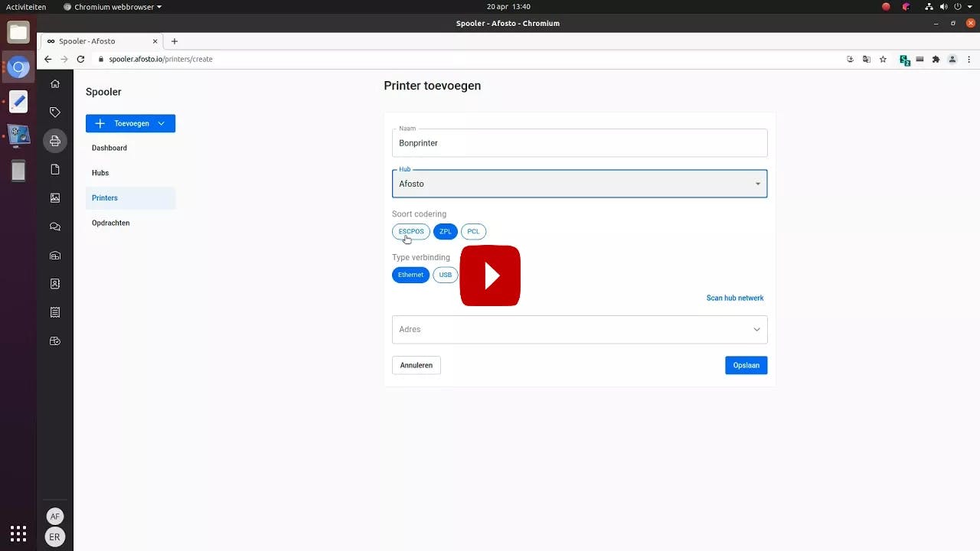Open Files from the Ubuntu dock

click(18, 32)
